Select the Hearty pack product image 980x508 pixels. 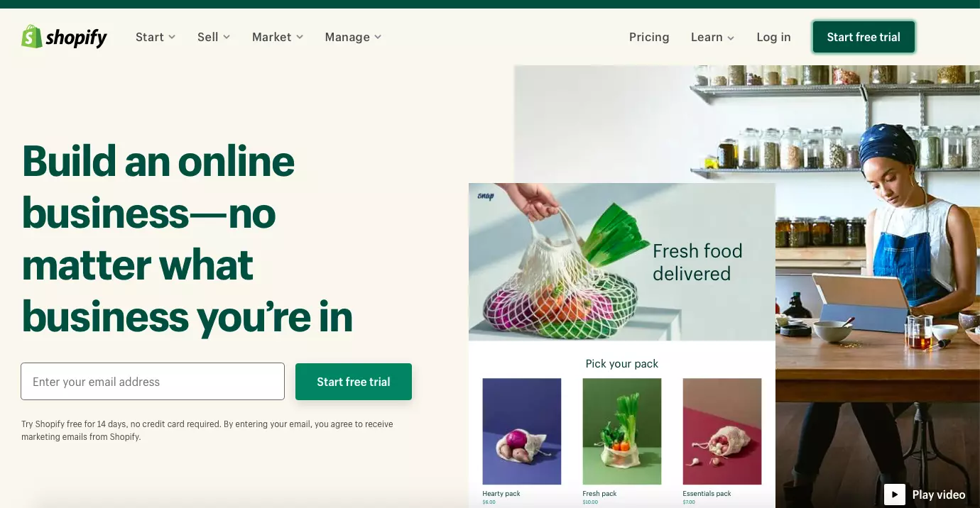point(522,431)
